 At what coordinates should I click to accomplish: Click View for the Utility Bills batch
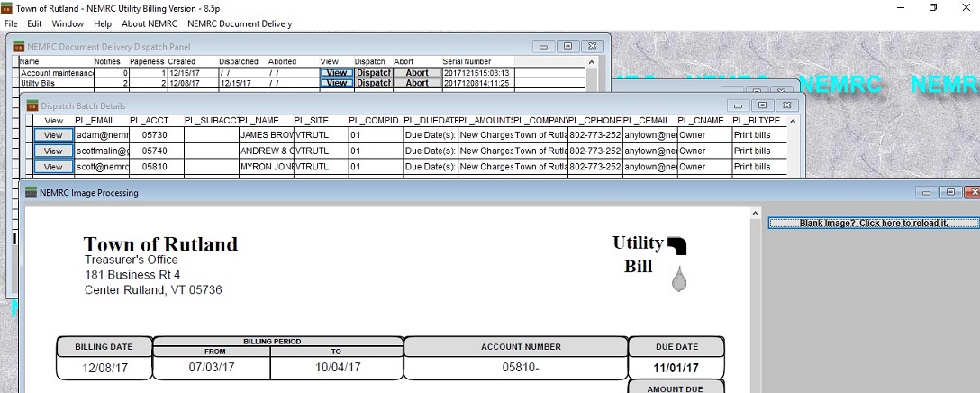tap(336, 83)
